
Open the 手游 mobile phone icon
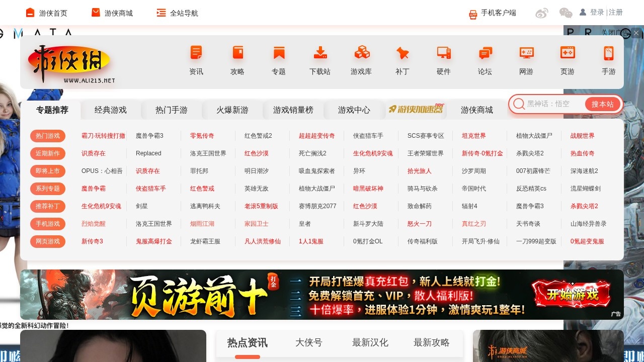tap(609, 52)
